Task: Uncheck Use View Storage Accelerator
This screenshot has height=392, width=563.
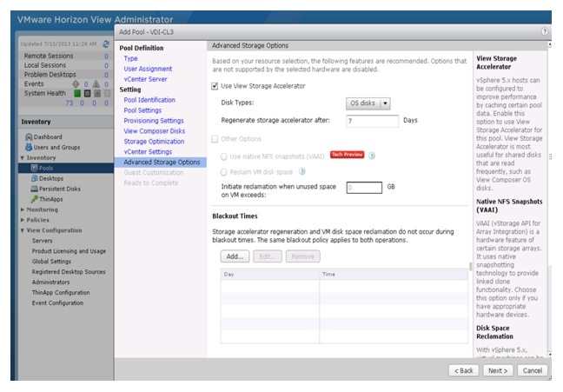Action: pyautogui.click(x=215, y=86)
